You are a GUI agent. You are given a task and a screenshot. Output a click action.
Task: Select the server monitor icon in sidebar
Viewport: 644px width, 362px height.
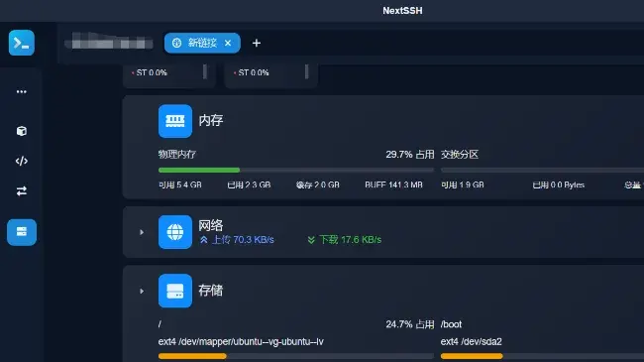22,232
